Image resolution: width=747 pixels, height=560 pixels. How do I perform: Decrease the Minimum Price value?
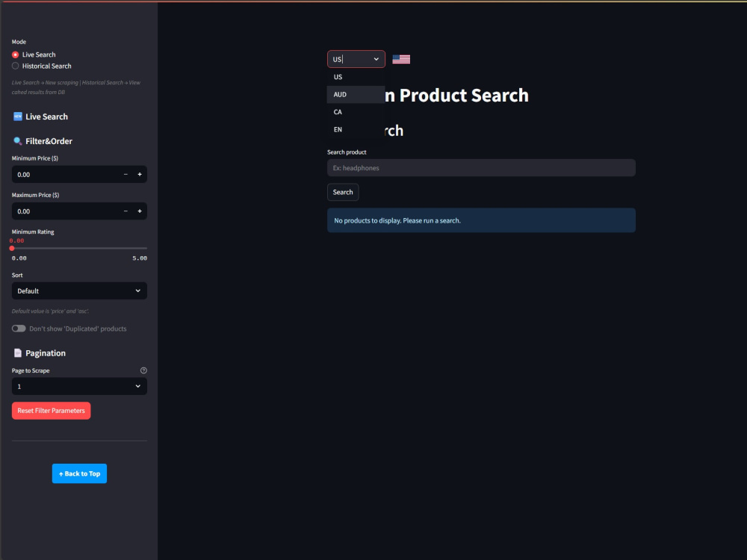point(125,174)
